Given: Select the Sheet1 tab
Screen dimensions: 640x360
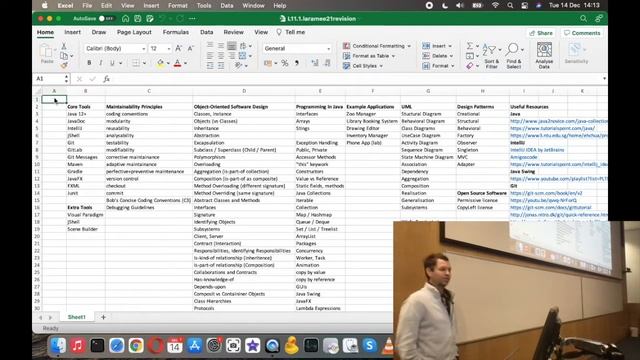Looking at the screenshot, I should coord(77,317).
